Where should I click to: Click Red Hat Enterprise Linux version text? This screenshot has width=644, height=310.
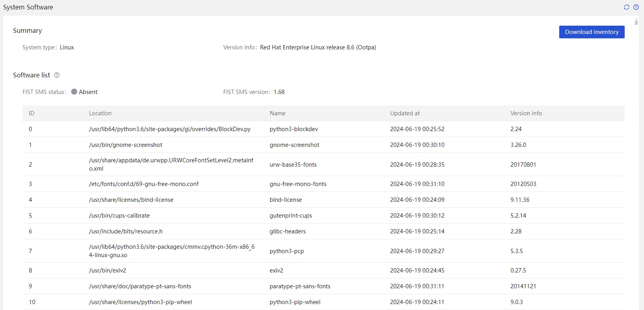click(x=318, y=47)
